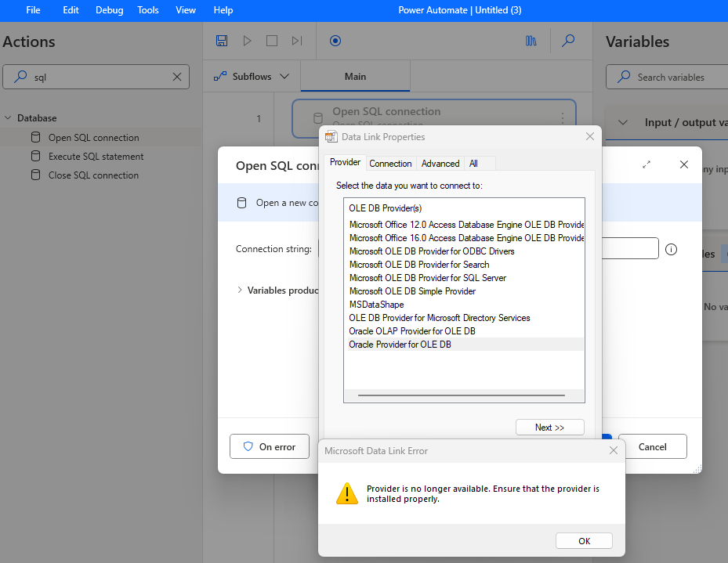Click the Search variables field
This screenshot has height=563, width=728.
tap(668, 77)
